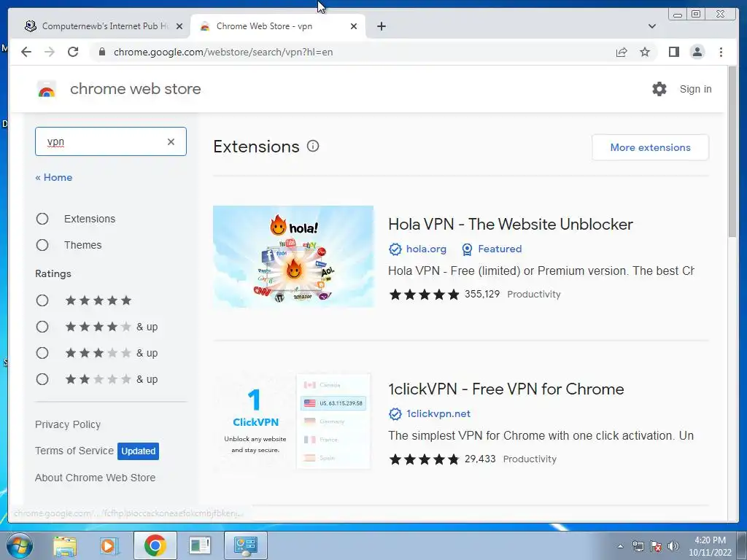Click the forward navigation arrow
747x560 pixels.
pyautogui.click(x=50, y=52)
